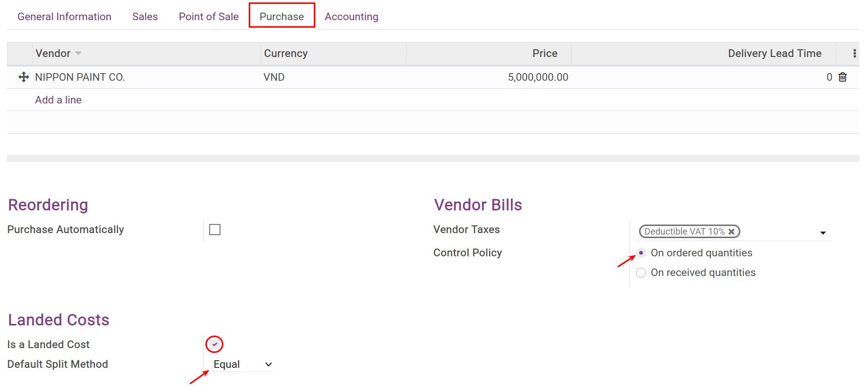Uncheck the Is a Landed Cost checkbox
Viewport: 868px width, 388px height.
[215, 344]
